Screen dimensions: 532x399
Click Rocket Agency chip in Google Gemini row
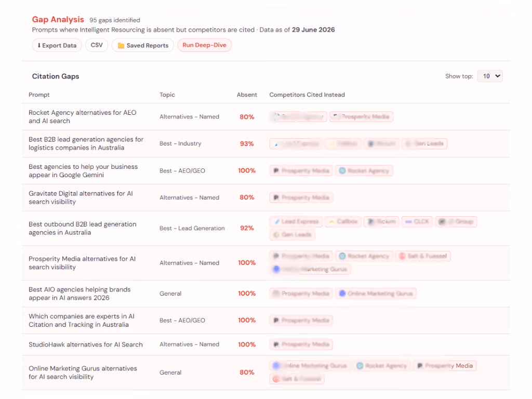click(364, 170)
